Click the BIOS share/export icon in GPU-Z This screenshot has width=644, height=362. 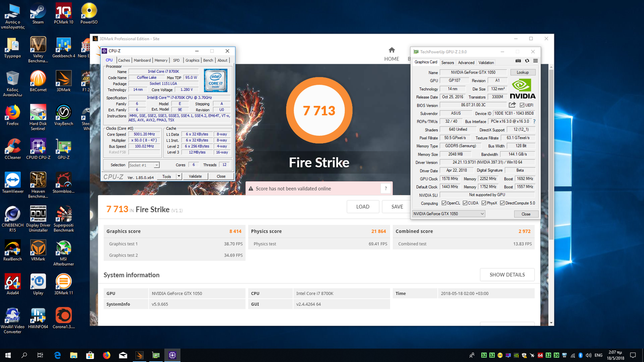click(512, 105)
